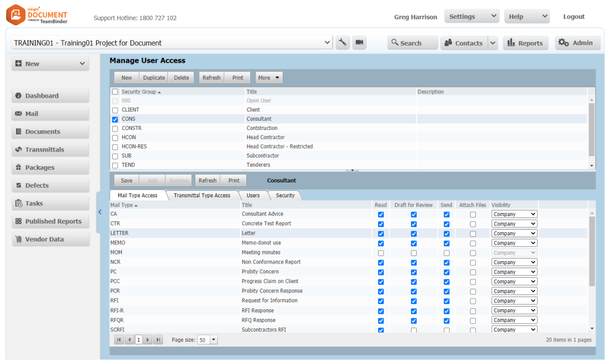
Task: Click the mail type list scrollbar
Action: [592, 253]
